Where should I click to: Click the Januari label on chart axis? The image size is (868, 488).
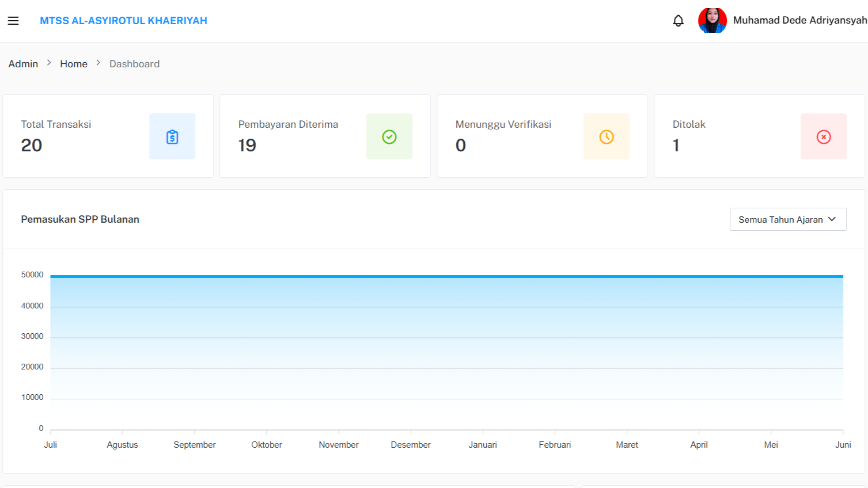483,445
